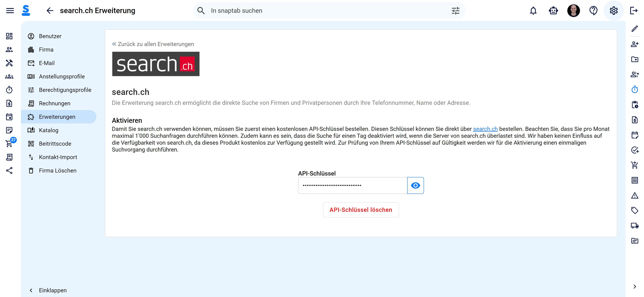Open tools hammer-wrench icon in left rail
This screenshot has height=297, width=644.
(x=9, y=63)
